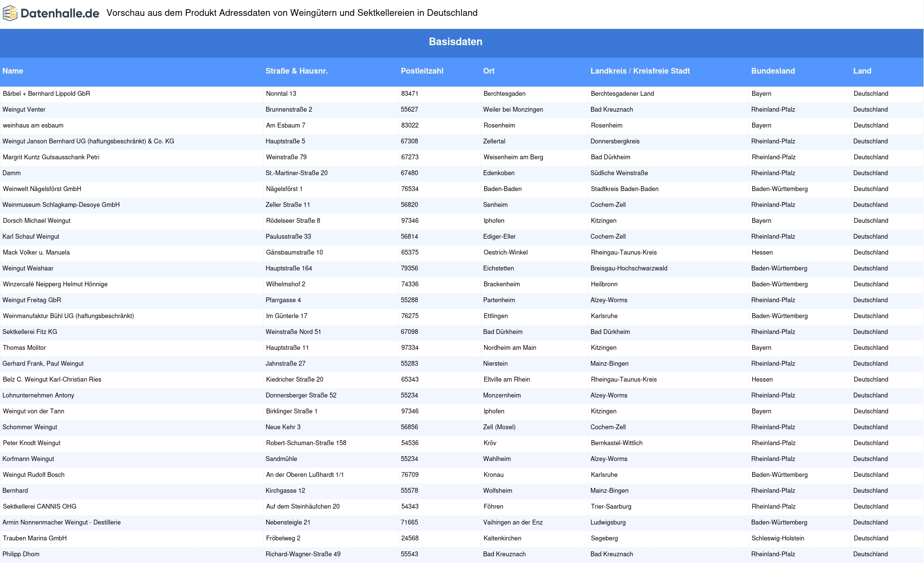Viewport: 924px width, 563px height.
Task: Select Weinwelt Nägelsförst GmbH
Action: tap(42, 189)
